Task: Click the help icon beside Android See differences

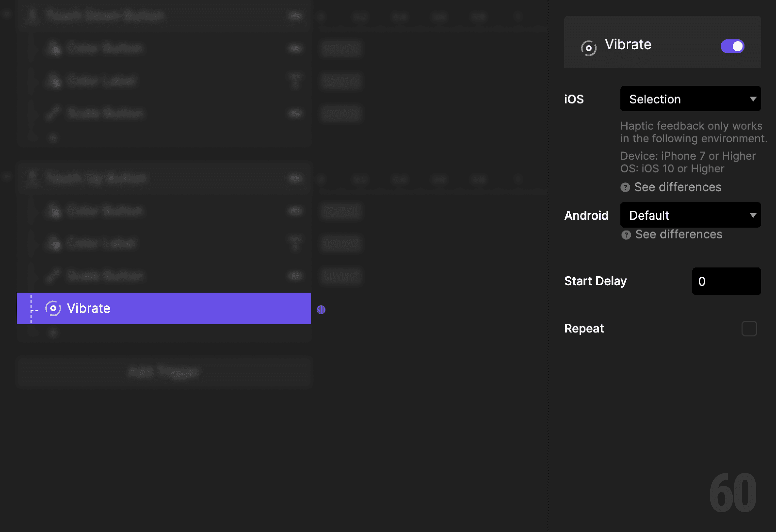Action: pyautogui.click(x=626, y=235)
